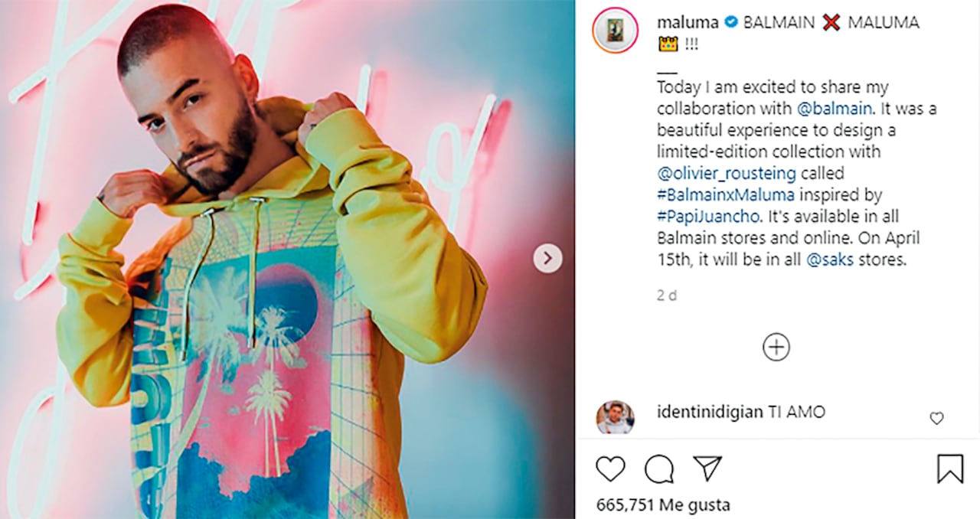980x519 pixels.
Task: View the 665,751 Me gusta list
Action: (663, 505)
